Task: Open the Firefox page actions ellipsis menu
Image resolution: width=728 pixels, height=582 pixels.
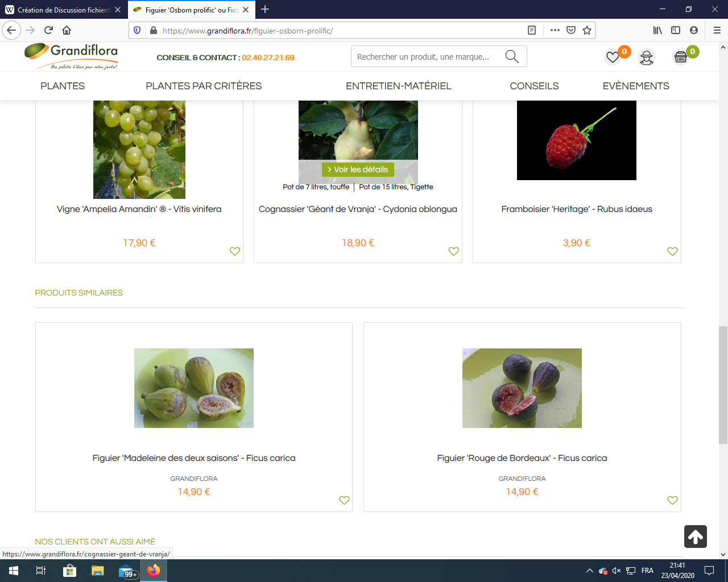Action: point(555,31)
